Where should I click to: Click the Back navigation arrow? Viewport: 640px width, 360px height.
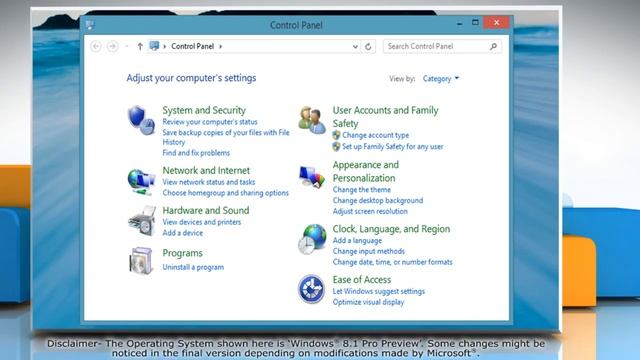96,47
